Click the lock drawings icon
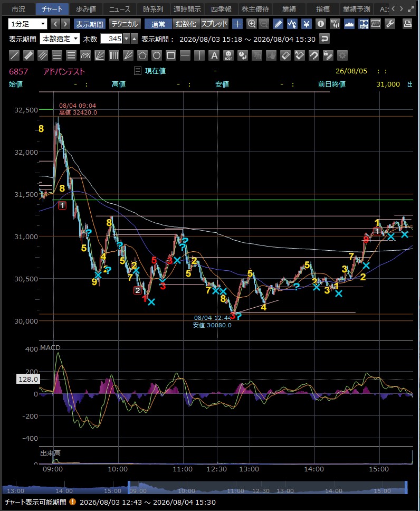420x511 pixels. pos(328,56)
